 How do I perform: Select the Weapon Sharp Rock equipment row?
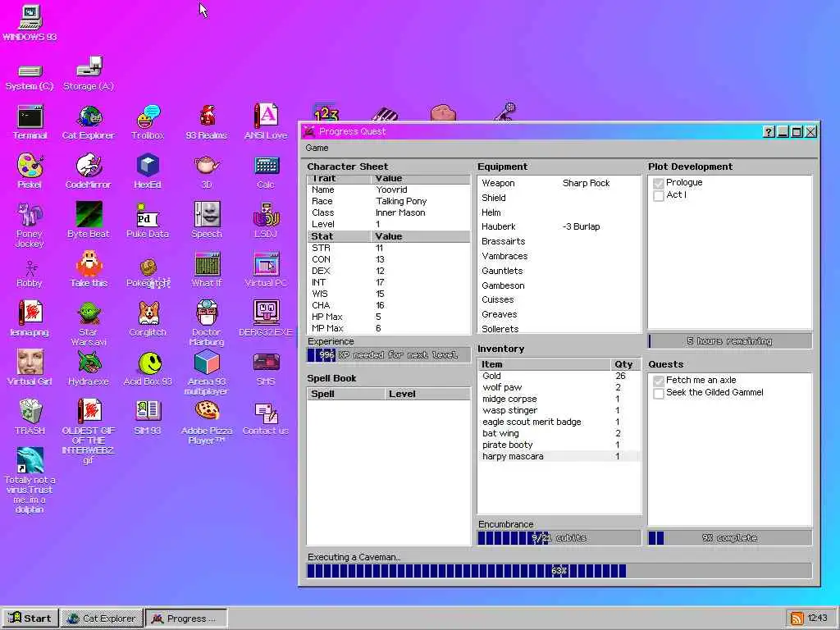point(559,183)
